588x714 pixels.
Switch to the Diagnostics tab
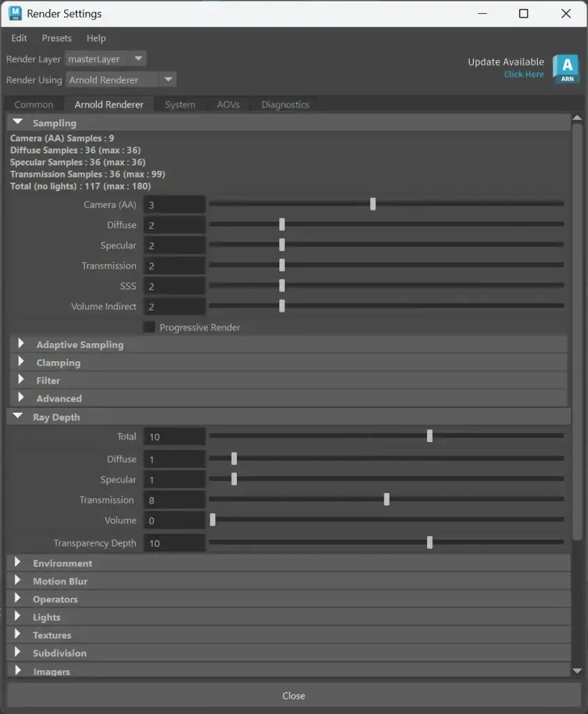coord(285,105)
